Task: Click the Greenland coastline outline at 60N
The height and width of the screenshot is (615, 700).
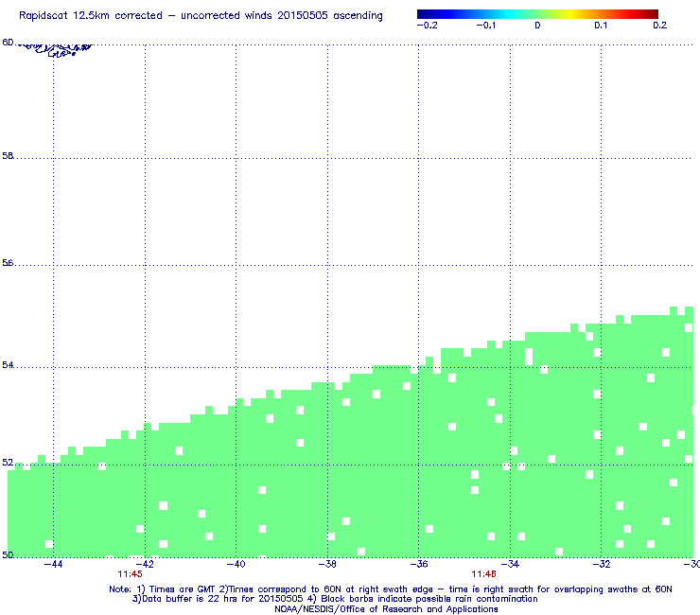Action: pos(55,49)
